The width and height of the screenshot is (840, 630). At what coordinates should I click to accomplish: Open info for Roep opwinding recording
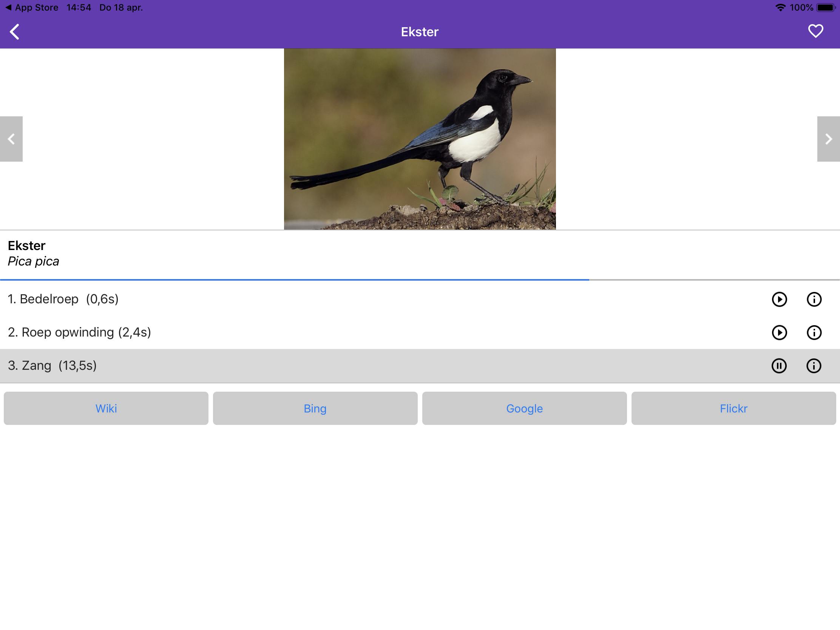(x=814, y=333)
